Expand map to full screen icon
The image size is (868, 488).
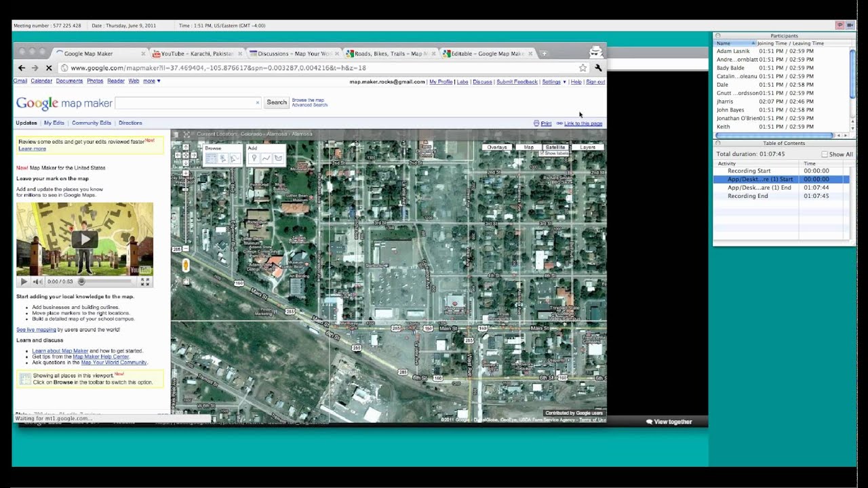(x=186, y=134)
